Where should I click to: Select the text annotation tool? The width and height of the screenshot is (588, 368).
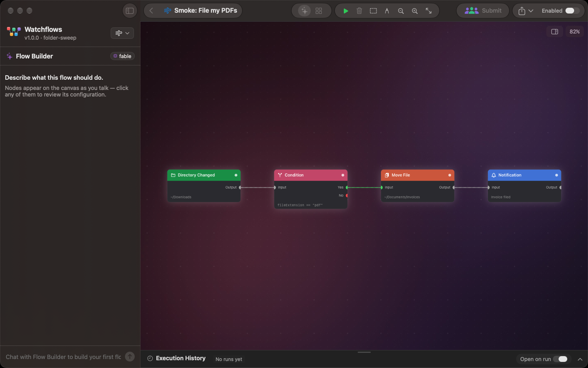pos(387,11)
